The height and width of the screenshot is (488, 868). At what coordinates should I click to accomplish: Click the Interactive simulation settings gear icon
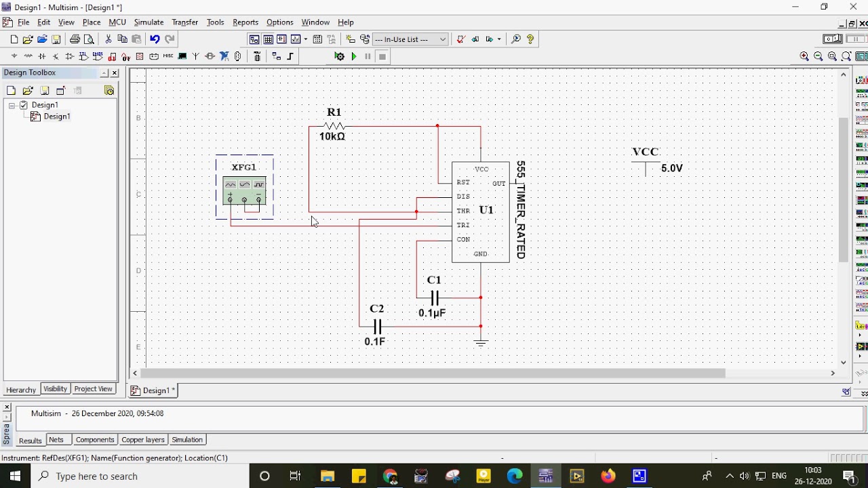[339, 57]
